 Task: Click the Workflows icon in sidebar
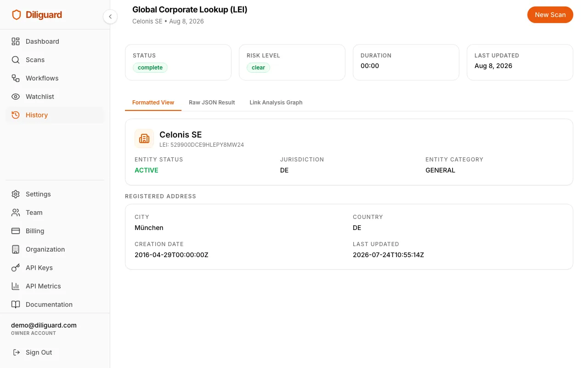[x=16, y=78]
